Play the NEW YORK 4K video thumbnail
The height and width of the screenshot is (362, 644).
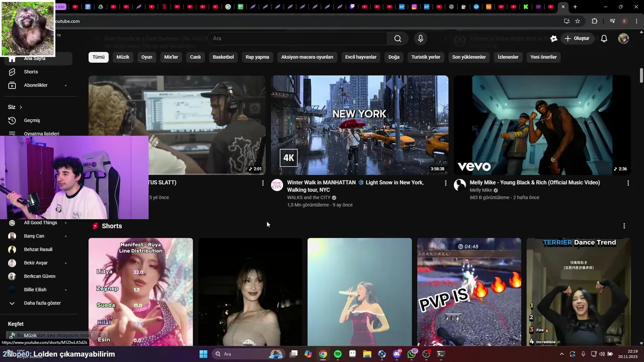[x=360, y=125]
